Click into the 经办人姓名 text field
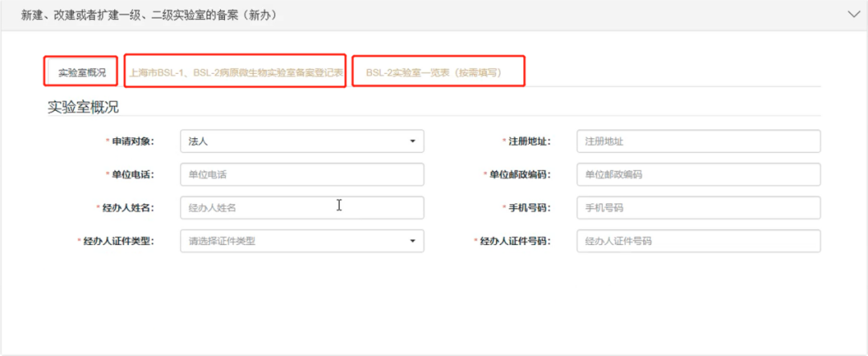Image resolution: width=868 pixels, height=356 pixels. (x=301, y=207)
